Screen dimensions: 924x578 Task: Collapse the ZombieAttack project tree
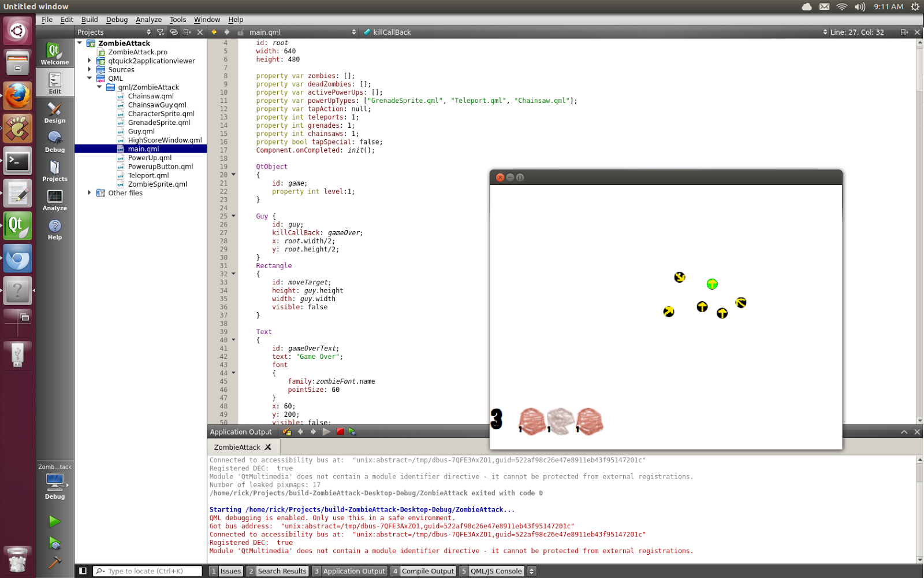80,43
